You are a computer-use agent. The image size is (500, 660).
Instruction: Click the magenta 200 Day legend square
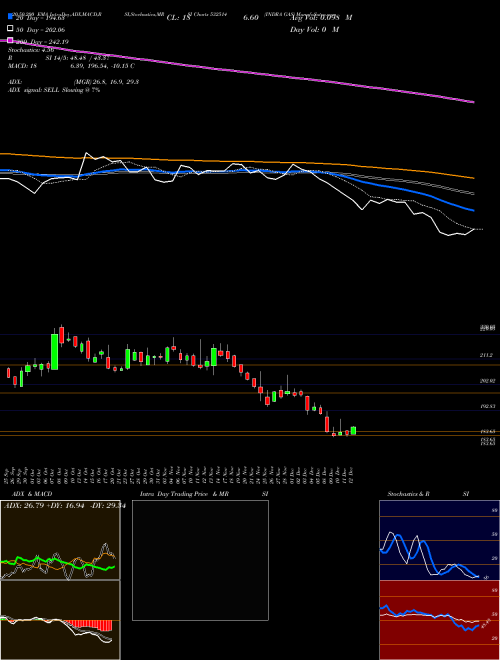pyautogui.click(x=11, y=40)
